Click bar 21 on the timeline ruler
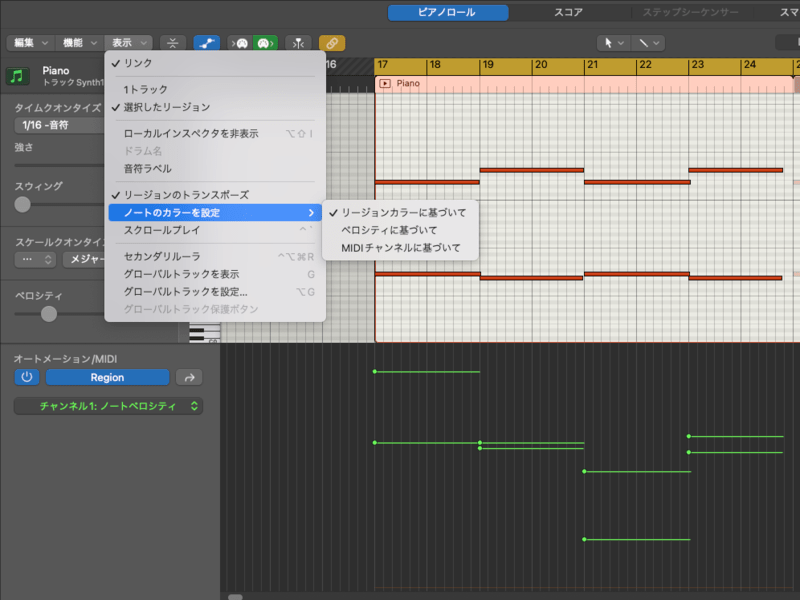The width and height of the screenshot is (800, 600). pyautogui.click(x=592, y=65)
